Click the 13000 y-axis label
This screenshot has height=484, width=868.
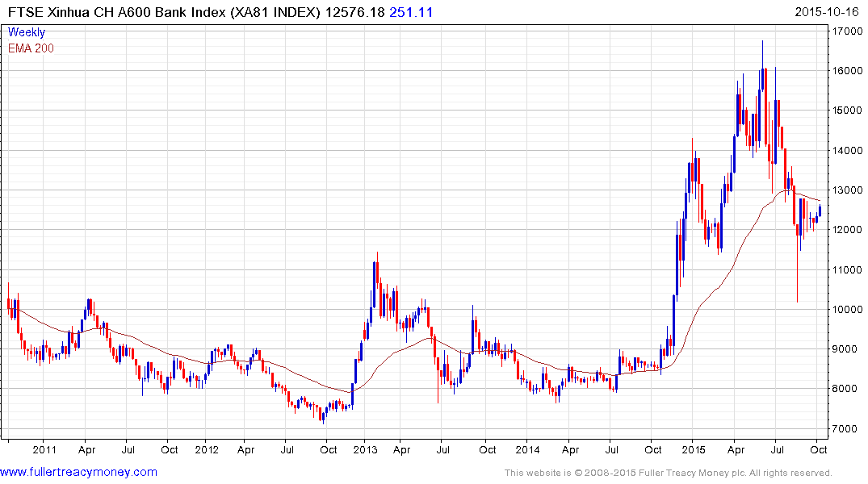coord(848,190)
